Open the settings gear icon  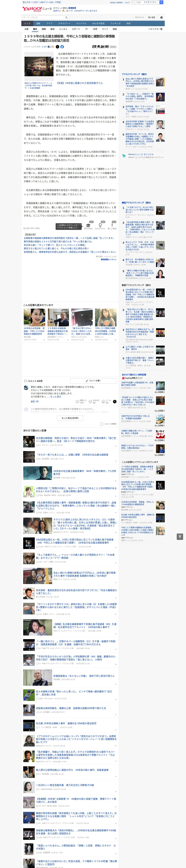(x=161, y=17)
